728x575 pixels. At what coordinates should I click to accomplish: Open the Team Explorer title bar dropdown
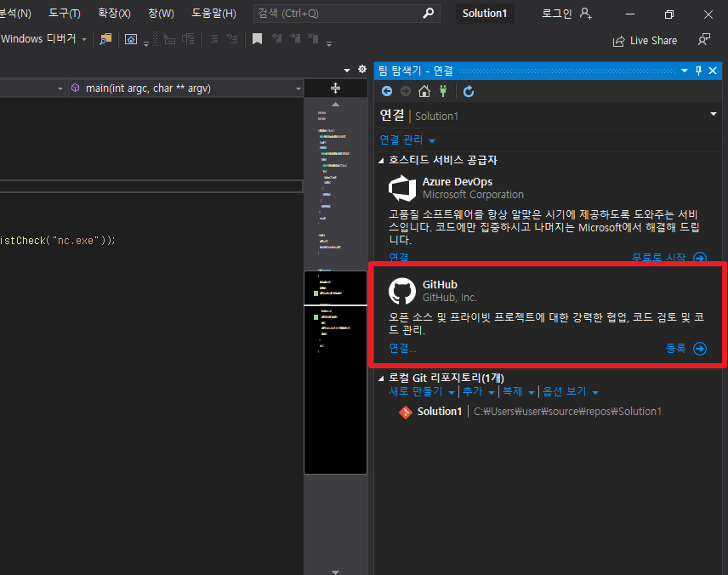point(685,71)
